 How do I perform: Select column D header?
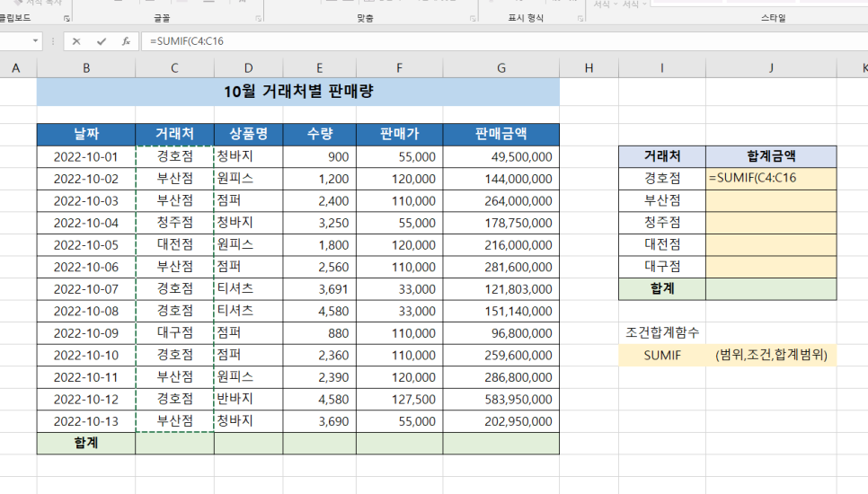(249, 68)
